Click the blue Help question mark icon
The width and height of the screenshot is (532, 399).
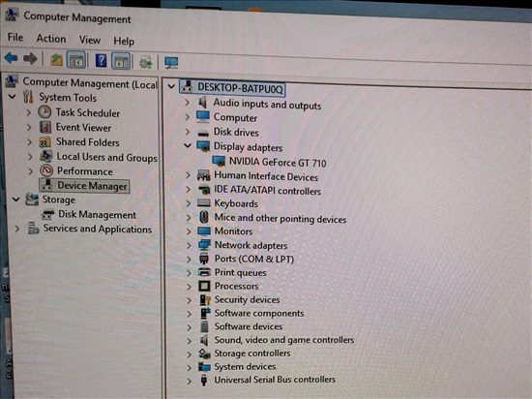(x=101, y=61)
